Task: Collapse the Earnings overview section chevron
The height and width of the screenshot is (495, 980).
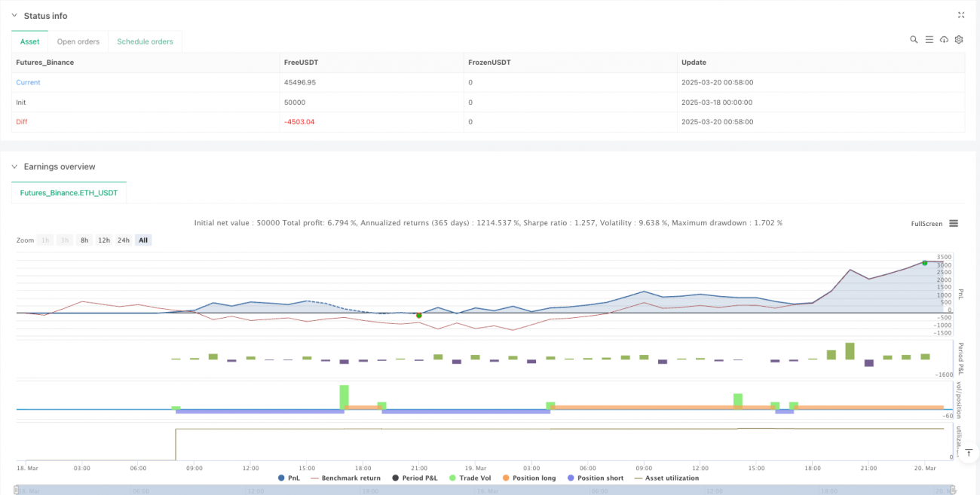Action: pos(14,167)
